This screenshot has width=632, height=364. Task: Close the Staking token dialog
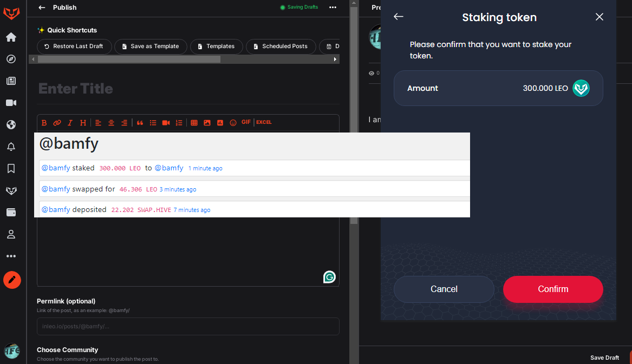pyautogui.click(x=599, y=17)
